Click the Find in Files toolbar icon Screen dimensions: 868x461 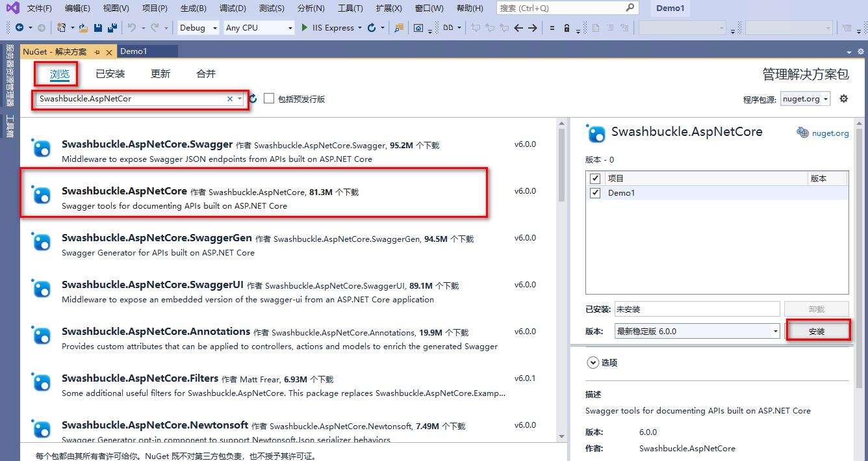[398, 28]
